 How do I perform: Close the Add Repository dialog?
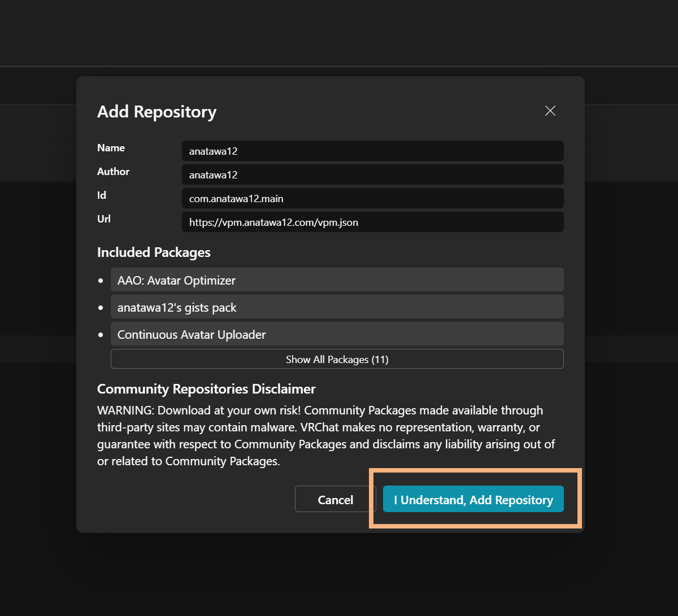550,111
